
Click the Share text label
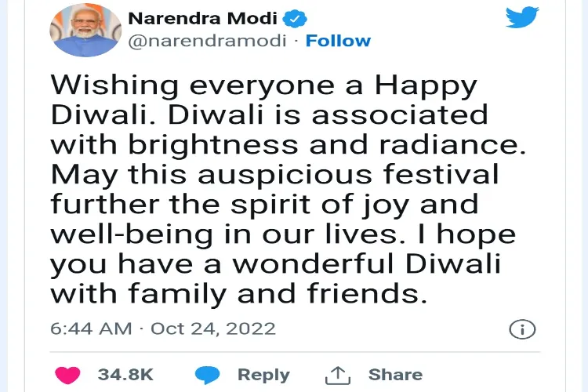click(395, 375)
